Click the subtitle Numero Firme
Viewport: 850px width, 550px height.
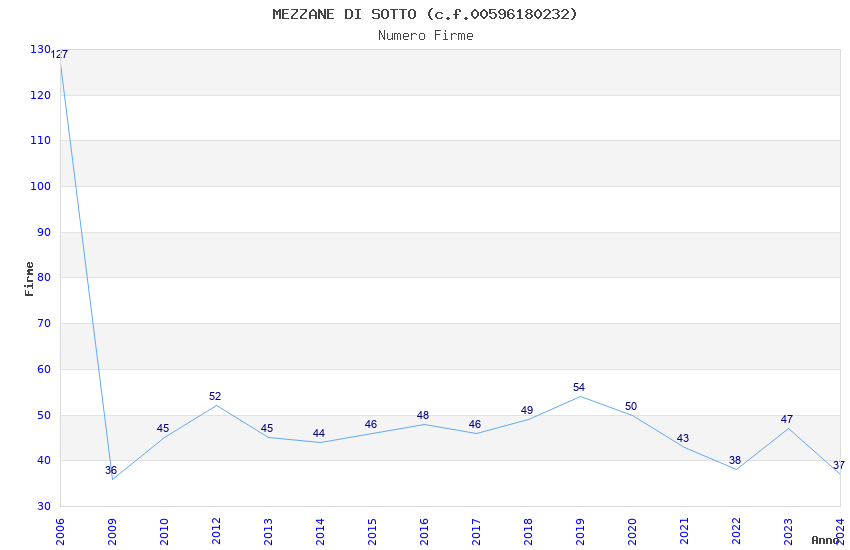426,36
